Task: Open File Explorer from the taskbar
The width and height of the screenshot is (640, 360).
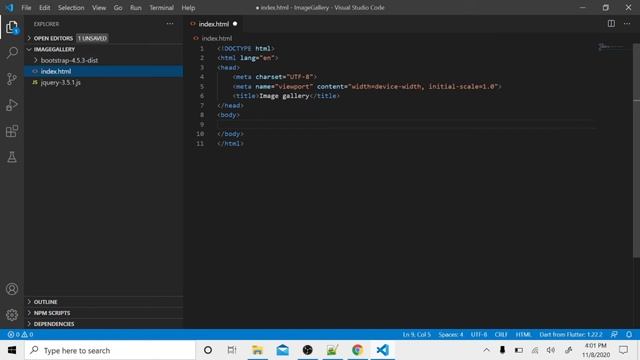Action: (x=257, y=350)
